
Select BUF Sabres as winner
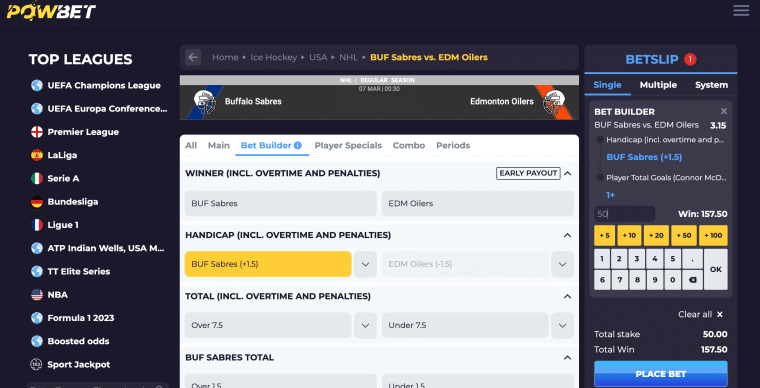[281, 203]
